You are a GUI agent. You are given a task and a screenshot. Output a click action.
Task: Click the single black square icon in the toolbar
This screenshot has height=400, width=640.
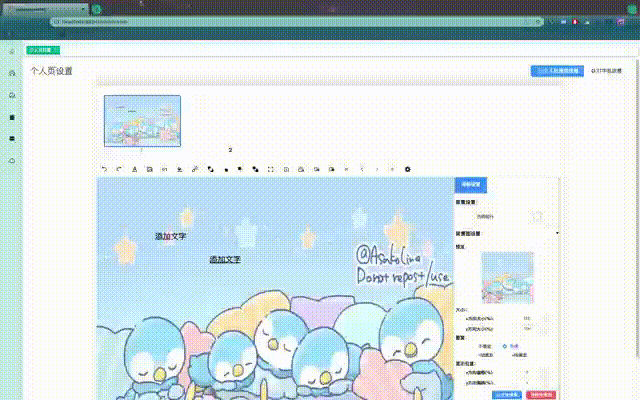click(x=226, y=169)
